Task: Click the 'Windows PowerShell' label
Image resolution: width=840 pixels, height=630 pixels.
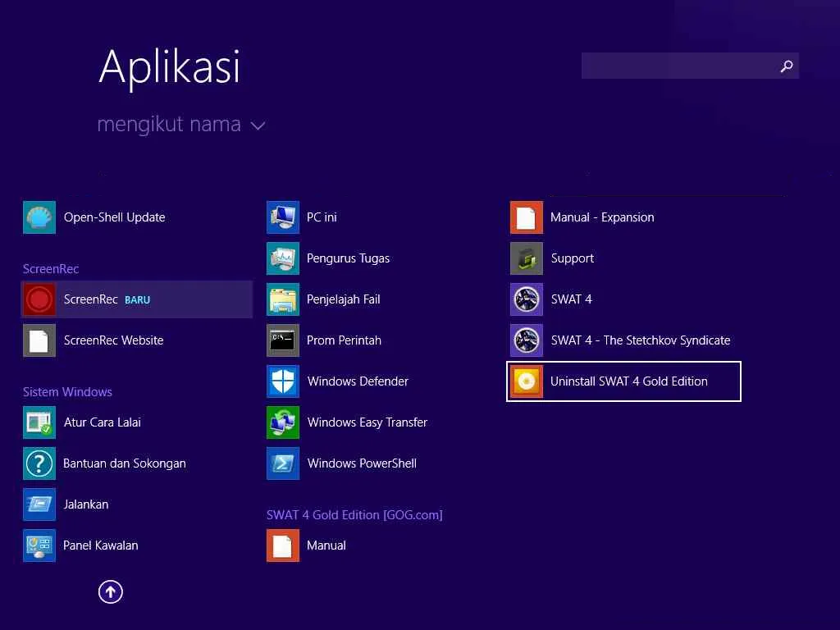Action: coord(362,463)
